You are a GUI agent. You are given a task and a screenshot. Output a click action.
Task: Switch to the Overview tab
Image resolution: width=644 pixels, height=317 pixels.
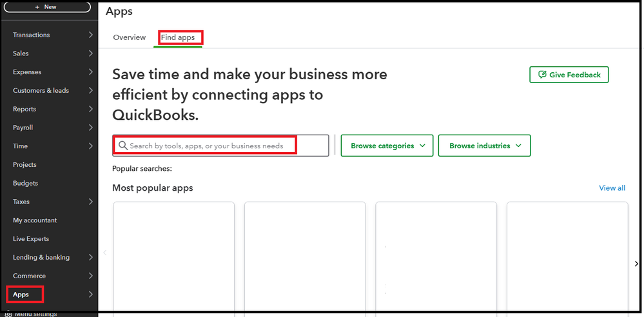click(x=130, y=37)
